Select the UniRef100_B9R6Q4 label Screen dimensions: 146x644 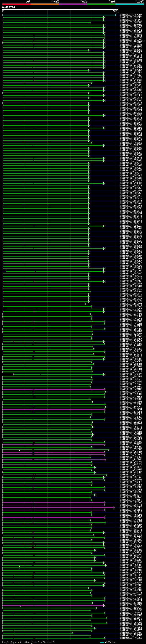point(131,60)
